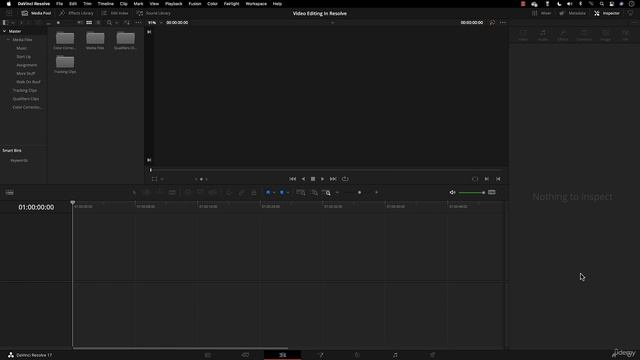This screenshot has width=640, height=360.
Task: Toggle the link selection icon
Action: click(x=241, y=192)
